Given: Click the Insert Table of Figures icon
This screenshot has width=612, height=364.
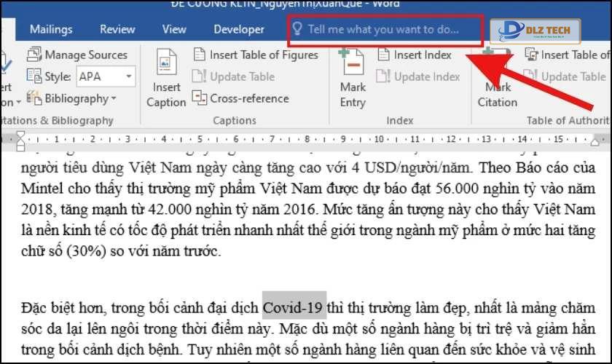Looking at the screenshot, I should [200, 55].
